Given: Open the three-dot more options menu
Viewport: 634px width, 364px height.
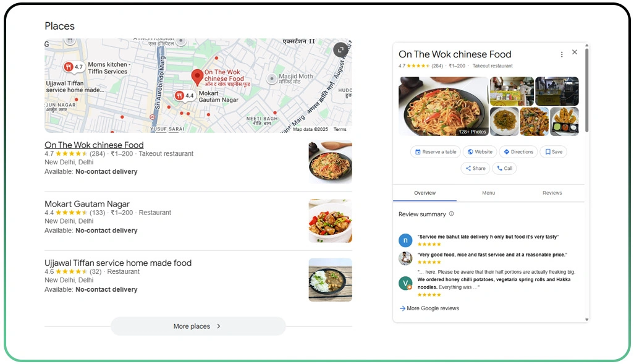Looking at the screenshot, I should (x=562, y=54).
